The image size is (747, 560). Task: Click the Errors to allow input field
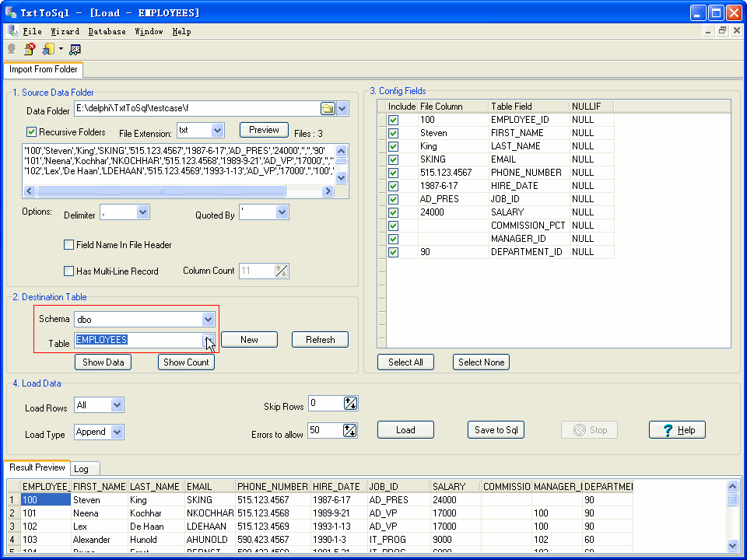pos(325,430)
